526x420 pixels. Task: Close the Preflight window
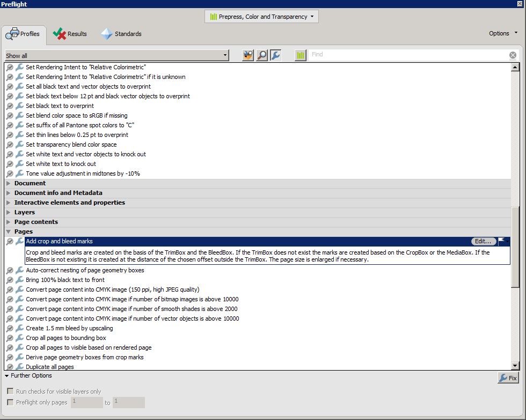[520, 4]
